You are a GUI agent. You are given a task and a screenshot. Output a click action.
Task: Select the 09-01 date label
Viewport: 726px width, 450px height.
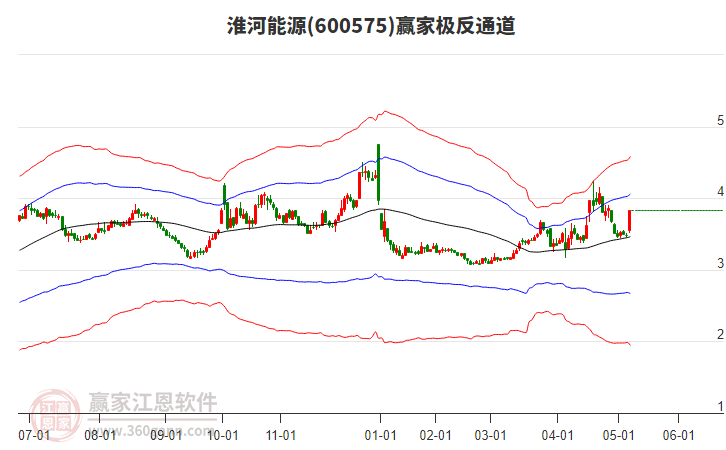(x=166, y=436)
